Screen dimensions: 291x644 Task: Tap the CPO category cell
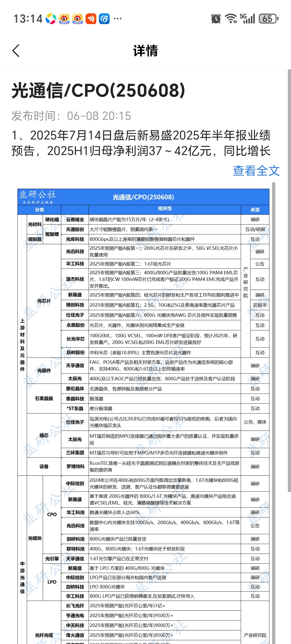[52, 515]
